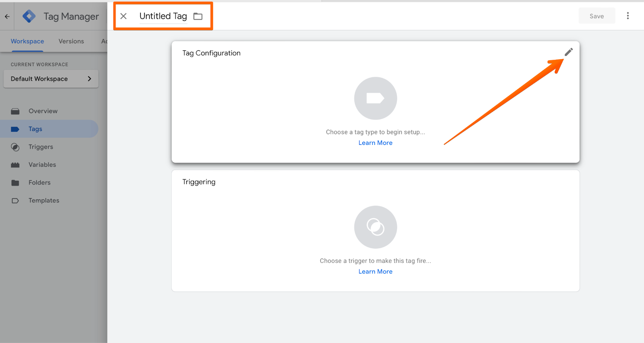Open the three-dot more options menu
This screenshot has width=644, height=343.
(x=627, y=16)
